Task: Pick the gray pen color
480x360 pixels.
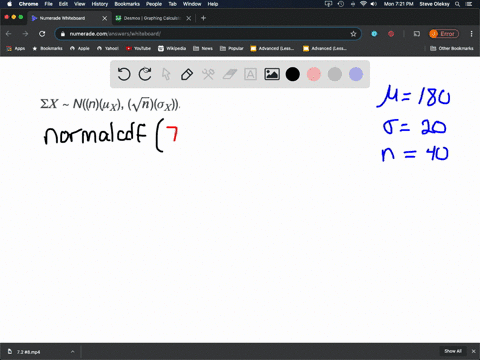Action: [x=335, y=74]
